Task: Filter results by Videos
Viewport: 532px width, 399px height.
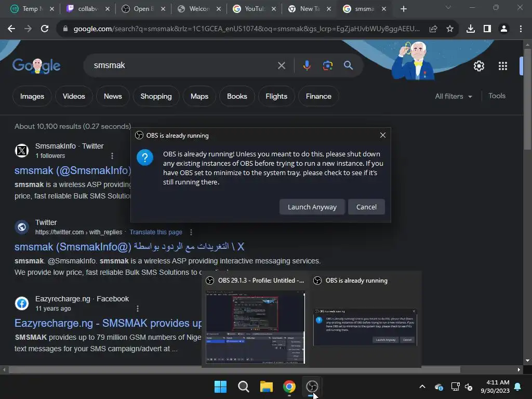Action: [x=74, y=96]
